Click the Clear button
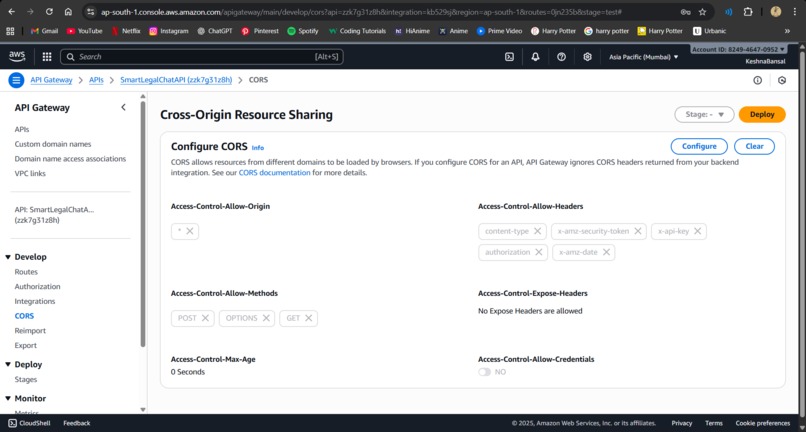Viewport: 806px width, 432px height. point(755,147)
